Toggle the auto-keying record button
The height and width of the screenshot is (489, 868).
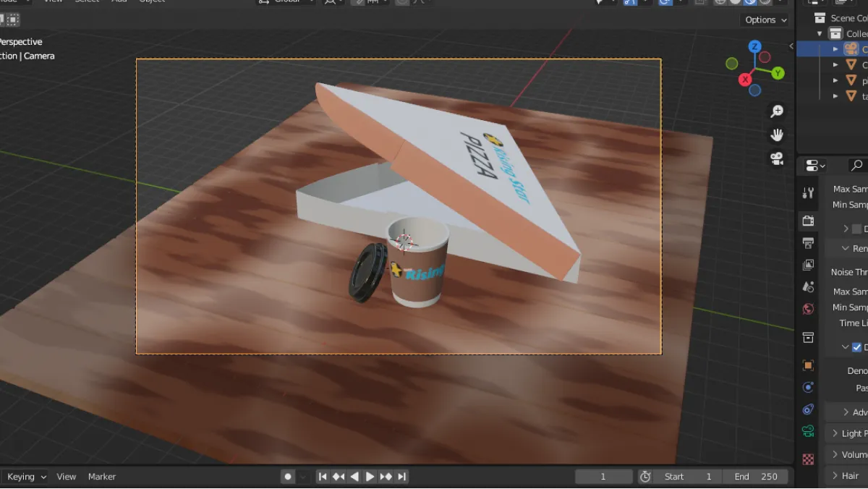click(x=288, y=477)
